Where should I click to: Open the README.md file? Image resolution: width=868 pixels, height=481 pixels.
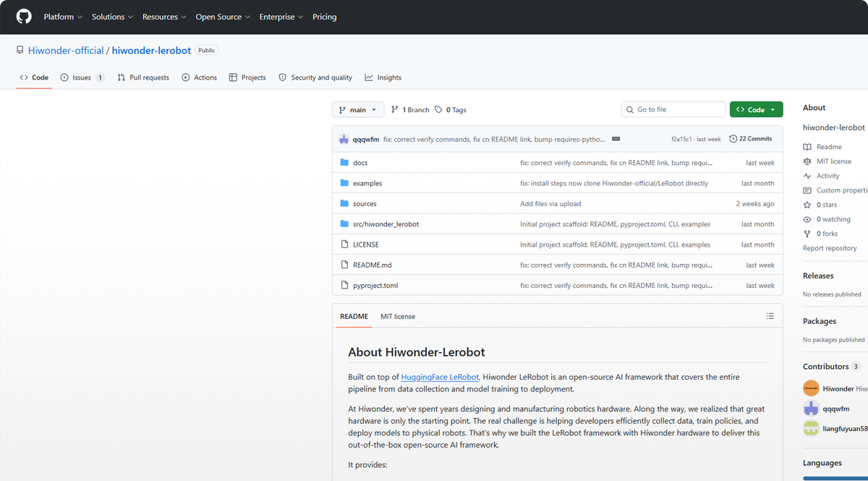coord(372,265)
